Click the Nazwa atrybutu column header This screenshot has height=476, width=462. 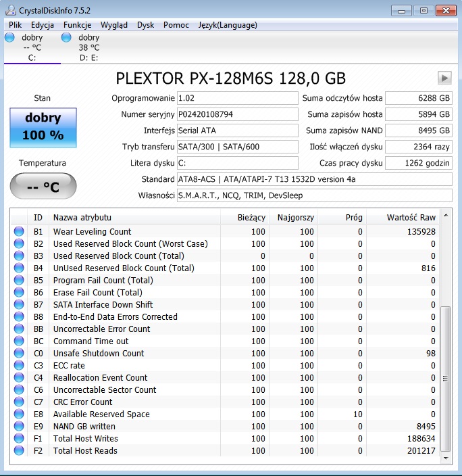tap(134, 217)
